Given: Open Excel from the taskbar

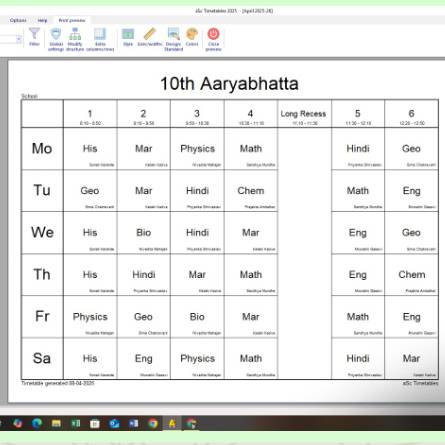Looking at the screenshot, I should [x=76, y=423].
